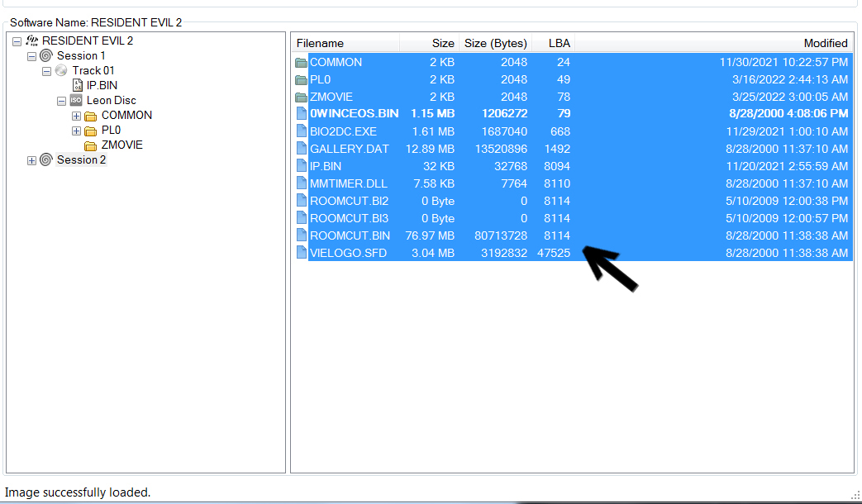
Task: Select Leon Disc label in tree
Action: point(111,100)
